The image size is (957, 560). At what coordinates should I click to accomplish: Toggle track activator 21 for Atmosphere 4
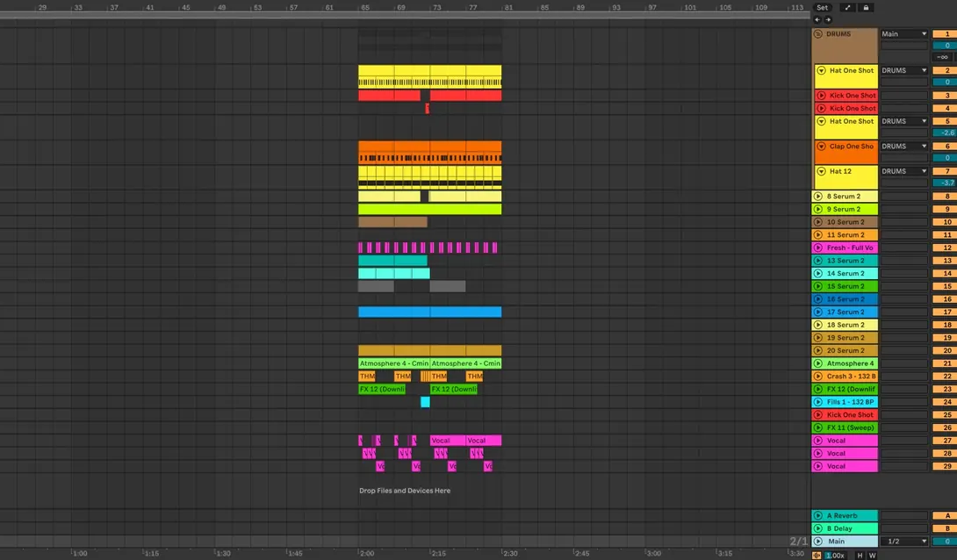point(946,363)
